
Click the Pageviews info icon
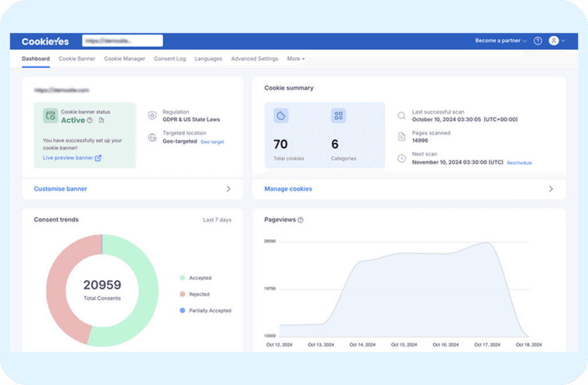point(300,220)
